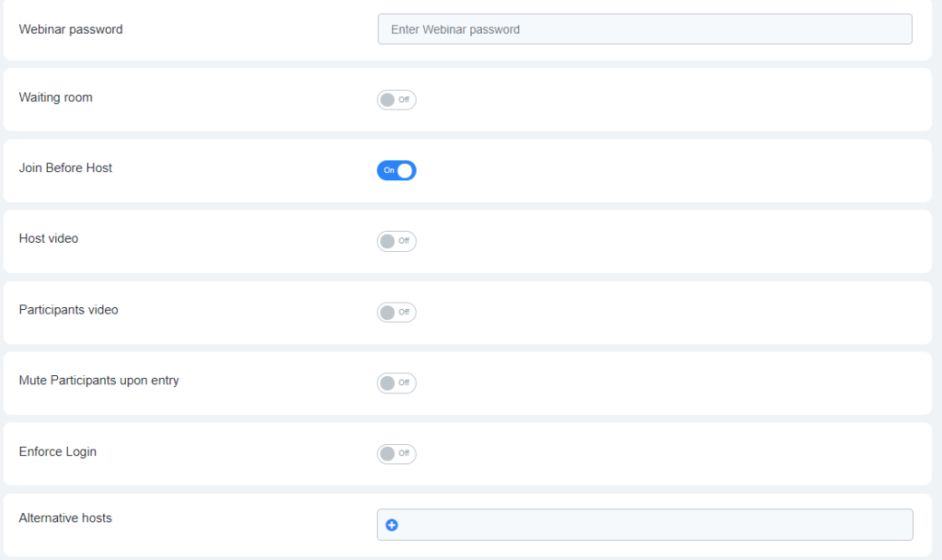Click the "Participants video" label
Screen dimensions: 942x560
[x=68, y=310]
